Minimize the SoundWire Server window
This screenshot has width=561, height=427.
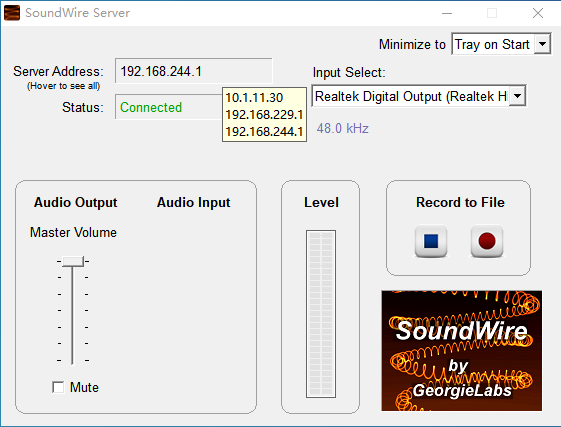(447, 13)
